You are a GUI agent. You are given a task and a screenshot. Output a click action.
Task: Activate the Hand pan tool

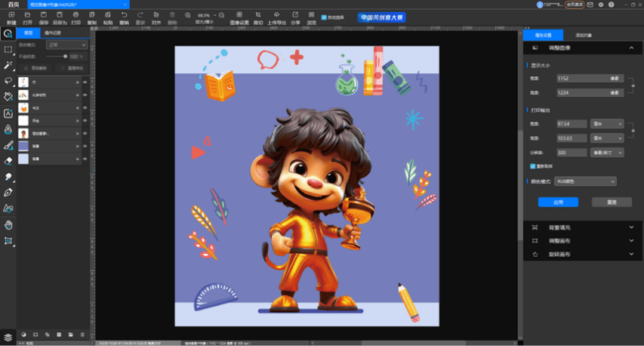8,224
